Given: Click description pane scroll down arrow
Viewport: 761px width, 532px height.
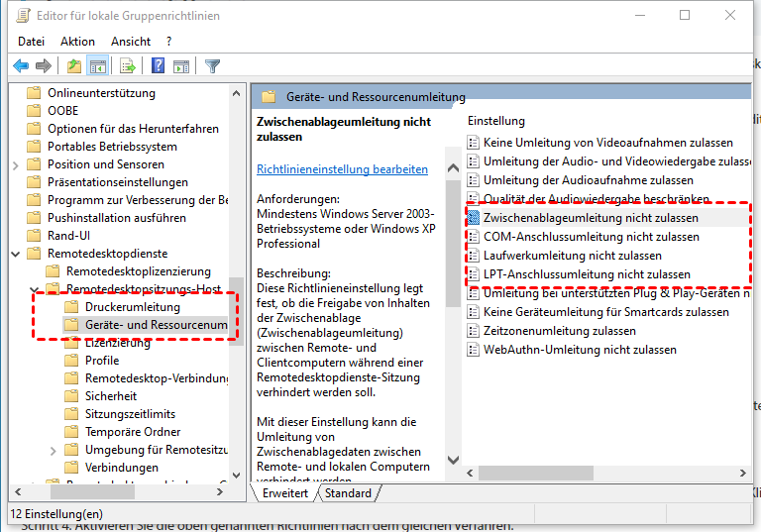Looking at the screenshot, I should coord(453,460).
